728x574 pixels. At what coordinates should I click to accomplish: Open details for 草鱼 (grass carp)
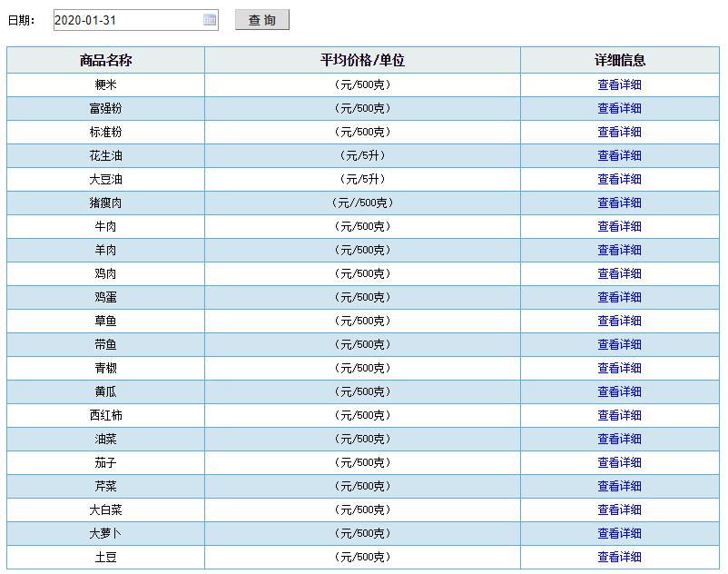(620, 320)
